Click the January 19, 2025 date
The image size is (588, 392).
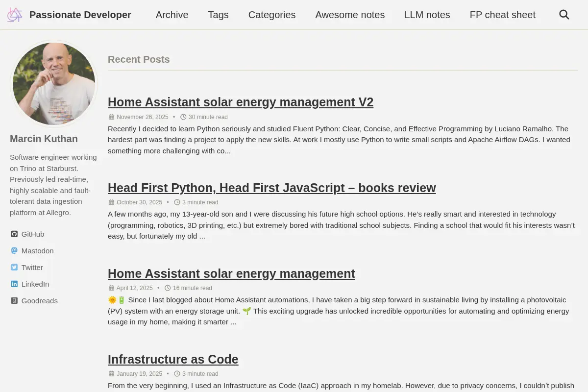(x=139, y=374)
